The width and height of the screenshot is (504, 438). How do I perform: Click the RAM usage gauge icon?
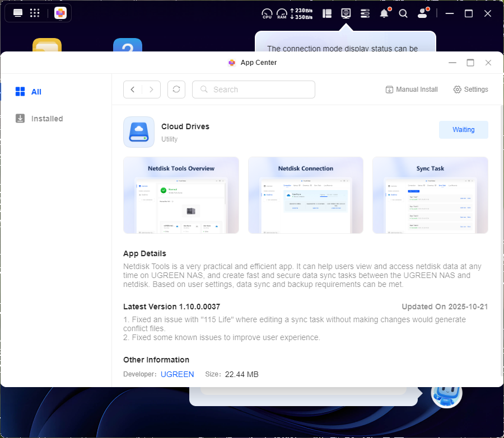click(x=282, y=13)
